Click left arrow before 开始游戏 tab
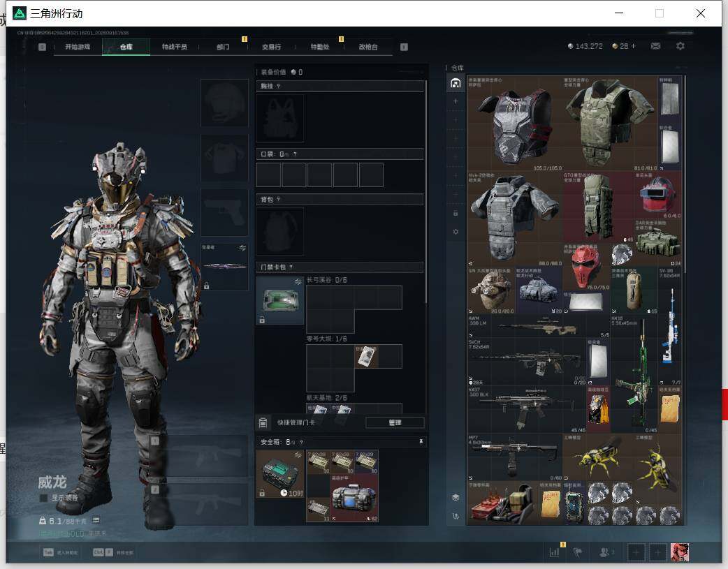Image resolution: width=728 pixels, height=569 pixels. (x=42, y=47)
